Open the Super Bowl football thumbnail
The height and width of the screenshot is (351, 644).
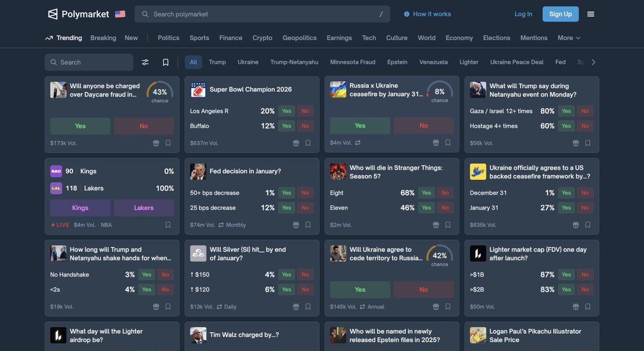pyautogui.click(x=198, y=90)
